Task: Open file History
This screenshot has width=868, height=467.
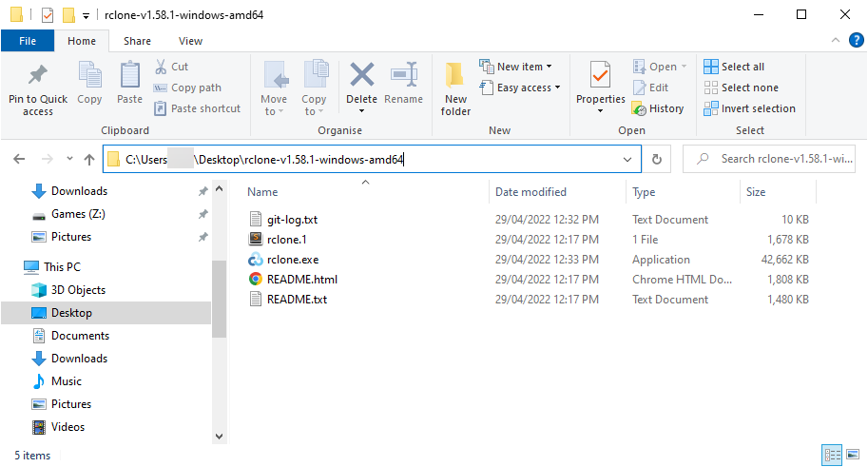Action: tap(658, 108)
